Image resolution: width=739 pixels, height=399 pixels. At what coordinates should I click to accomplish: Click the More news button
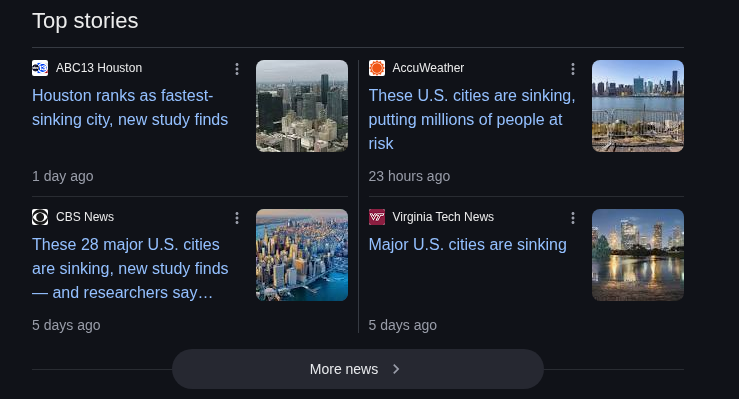click(358, 369)
